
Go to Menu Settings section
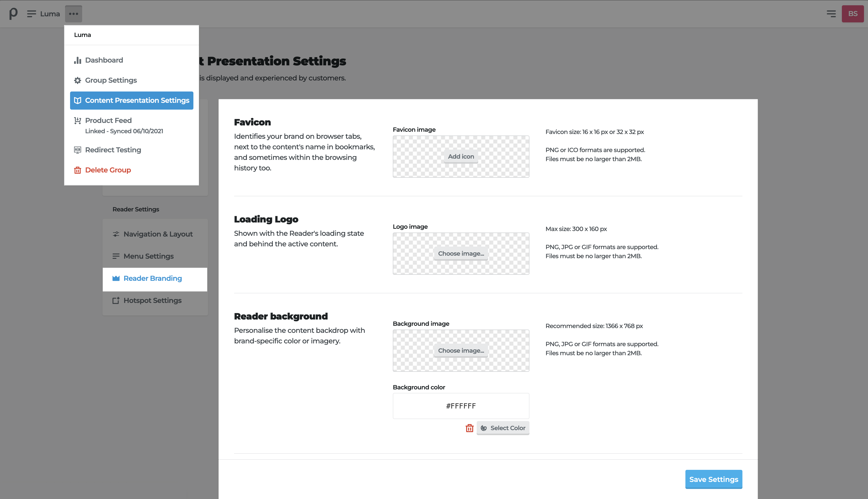148,256
